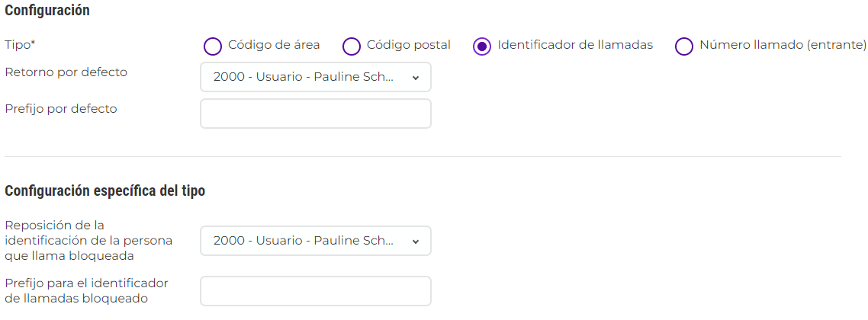
Task: Click the "Configuración" section heading
Action: tap(47, 11)
